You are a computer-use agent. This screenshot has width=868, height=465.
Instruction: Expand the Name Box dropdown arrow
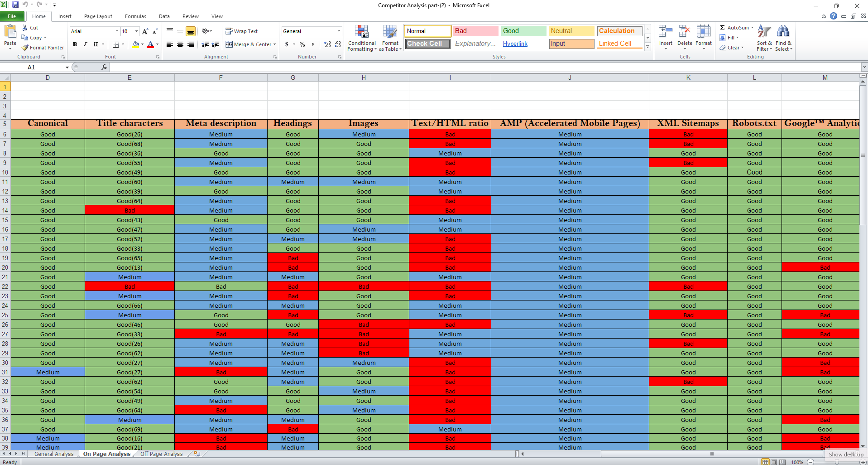(x=67, y=68)
